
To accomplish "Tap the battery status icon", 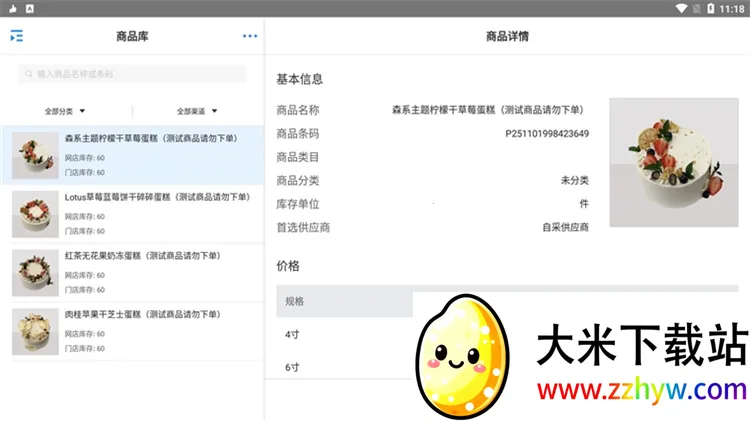I will coord(712,8).
